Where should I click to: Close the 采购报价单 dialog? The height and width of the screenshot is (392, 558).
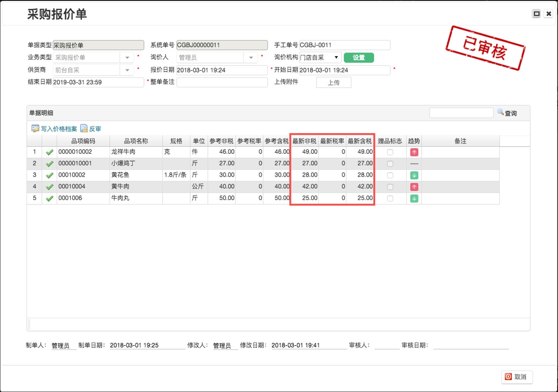549,14
